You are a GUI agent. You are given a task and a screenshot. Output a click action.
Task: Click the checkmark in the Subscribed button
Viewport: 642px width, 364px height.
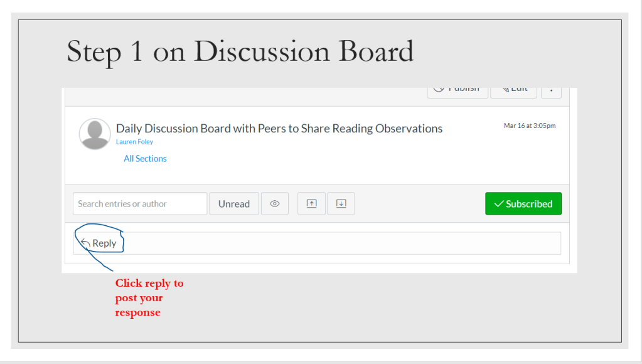point(499,204)
